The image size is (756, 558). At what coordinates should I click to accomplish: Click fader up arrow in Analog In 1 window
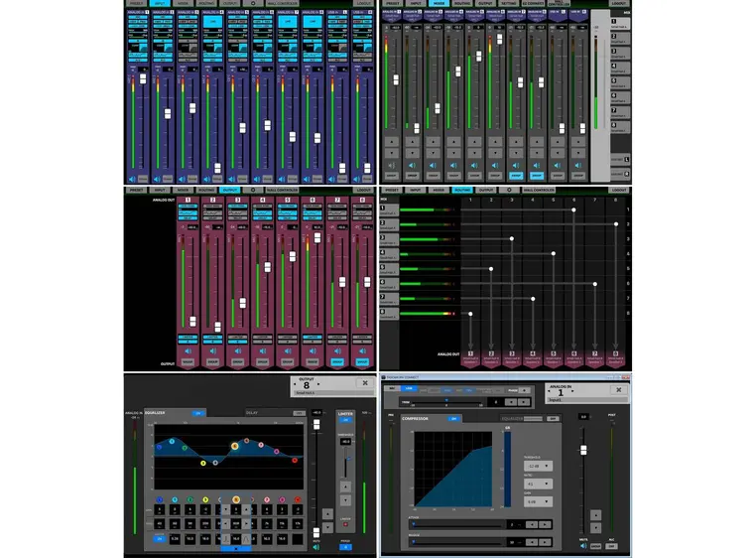(596, 515)
